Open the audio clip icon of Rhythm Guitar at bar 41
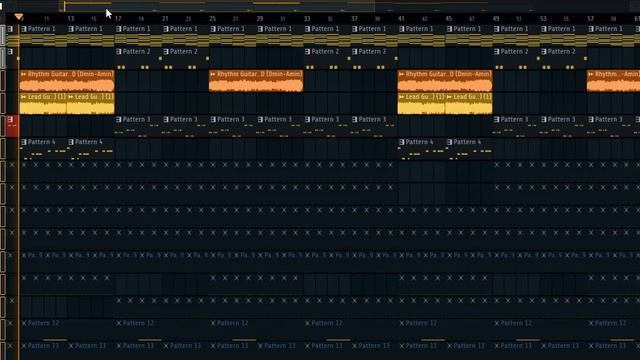640x360 pixels. click(x=401, y=74)
